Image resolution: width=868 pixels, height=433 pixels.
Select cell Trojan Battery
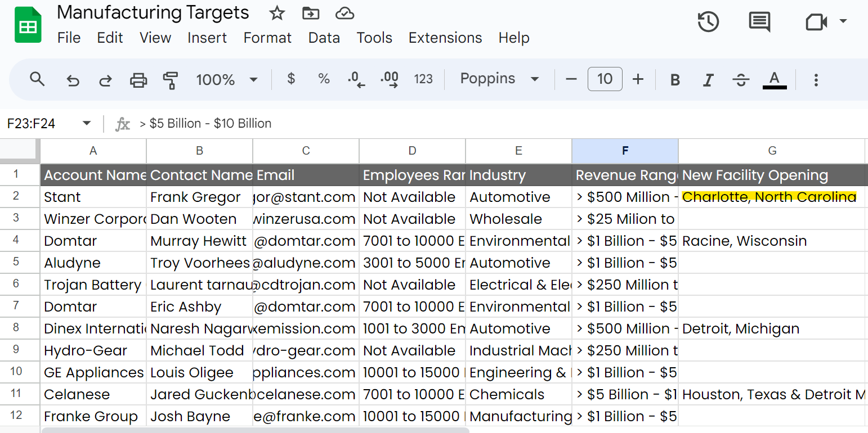pyautogui.click(x=93, y=285)
